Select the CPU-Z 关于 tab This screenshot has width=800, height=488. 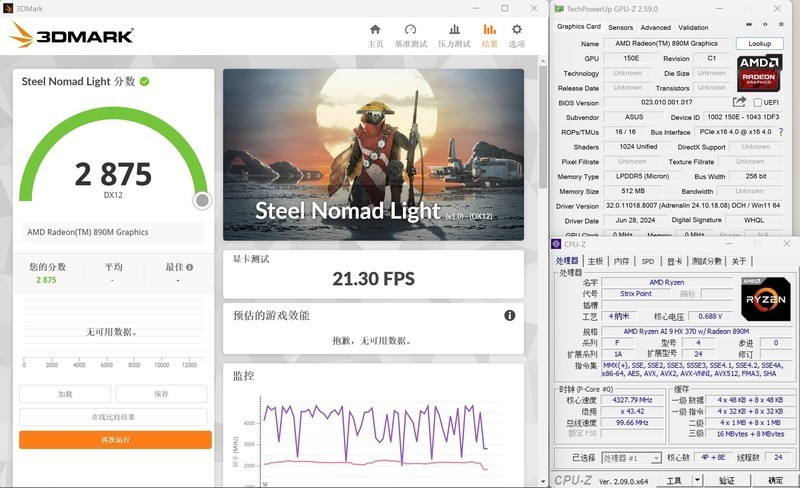coord(739,261)
